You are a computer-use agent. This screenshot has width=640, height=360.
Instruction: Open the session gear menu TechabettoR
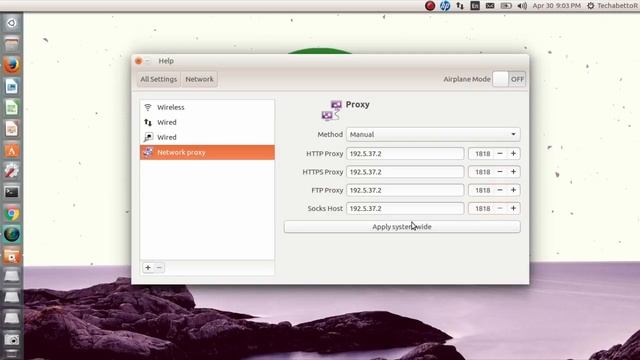[612, 6]
